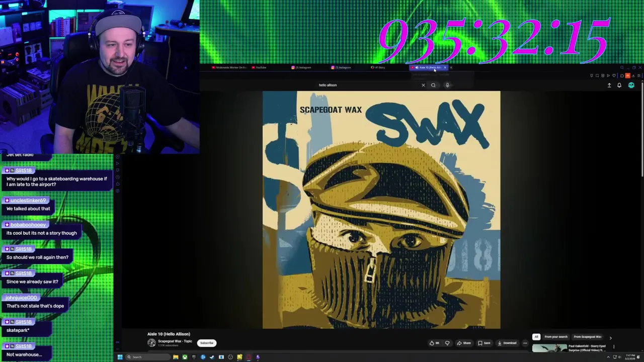Open the taskbar clock and date
This screenshot has width=644, height=362.
(630, 357)
